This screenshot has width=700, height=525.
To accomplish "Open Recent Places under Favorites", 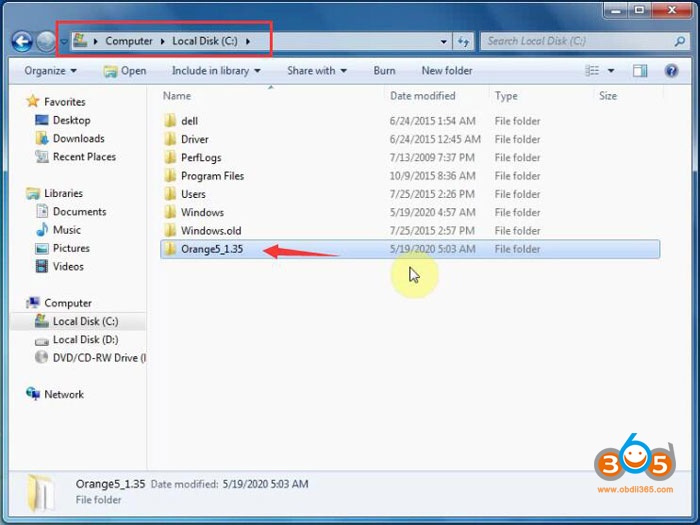I will (84, 157).
